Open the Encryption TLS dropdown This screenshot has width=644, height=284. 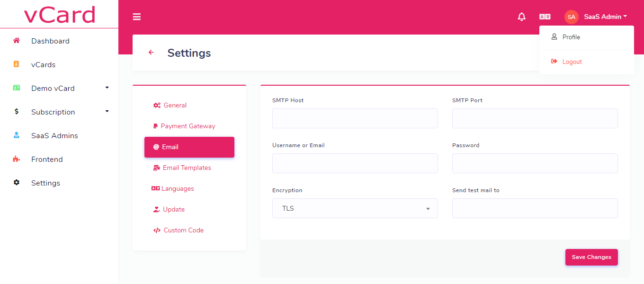[355, 208]
